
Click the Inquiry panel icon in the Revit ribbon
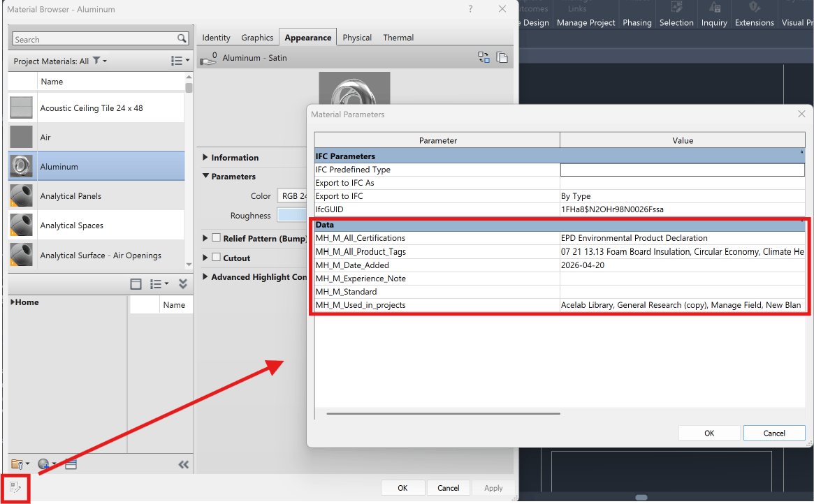(714, 7)
